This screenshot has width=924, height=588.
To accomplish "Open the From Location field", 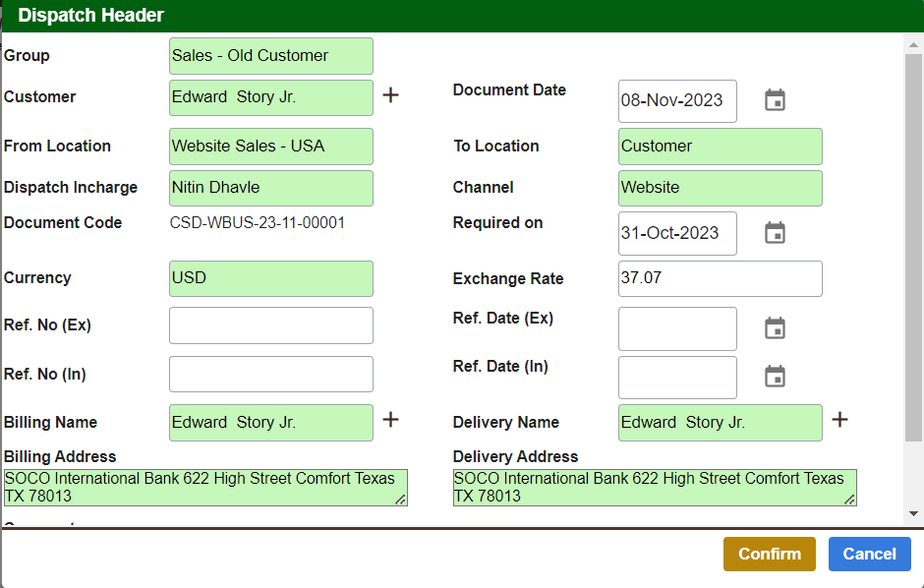I will [x=270, y=147].
